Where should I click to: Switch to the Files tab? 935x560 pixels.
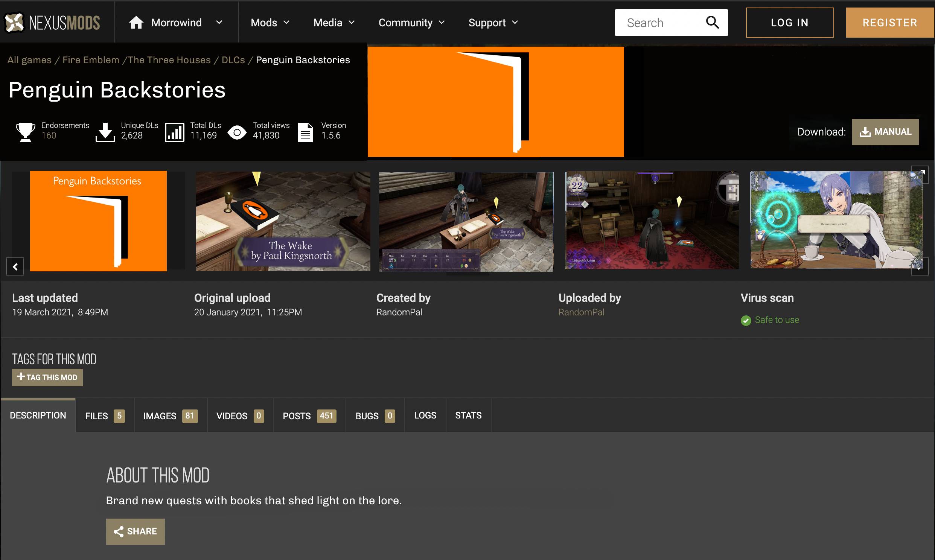coord(105,416)
